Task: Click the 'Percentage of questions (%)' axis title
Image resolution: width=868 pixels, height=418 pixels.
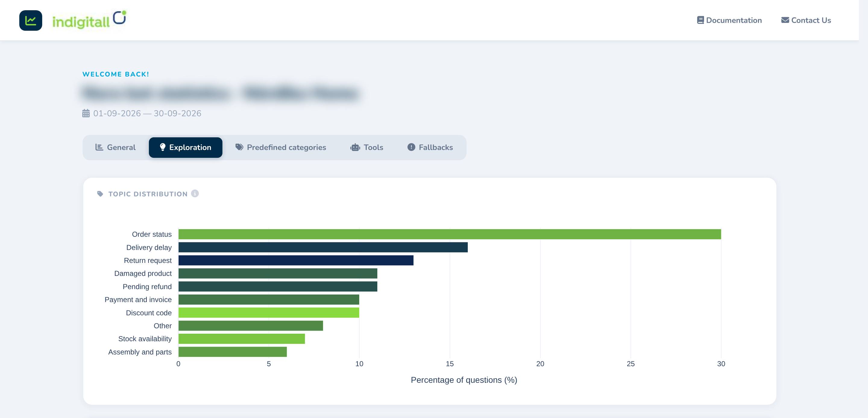Action: [x=464, y=380]
